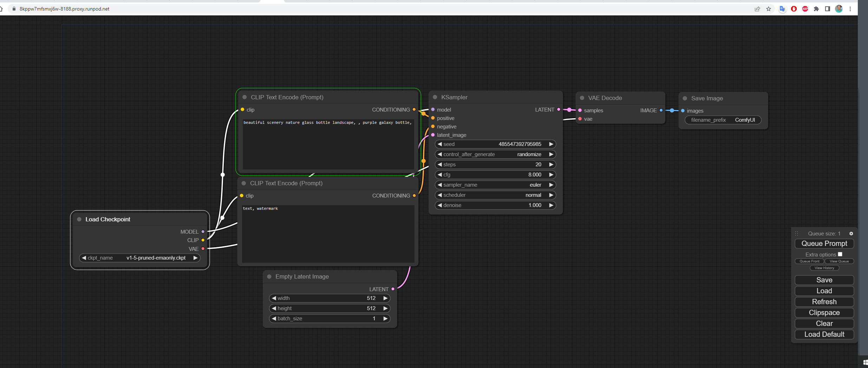The height and width of the screenshot is (368, 868).
Task: Open the View Queue list
Action: click(839, 261)
